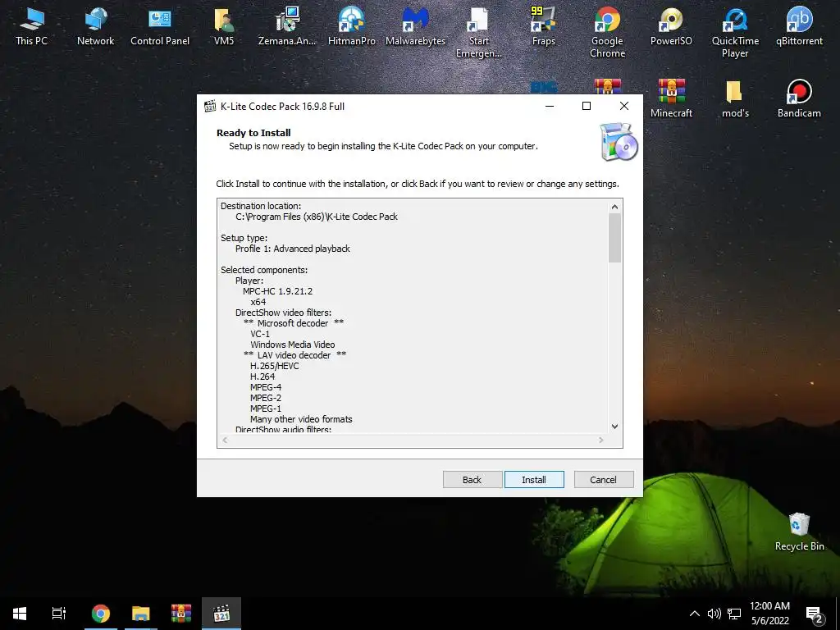Click 'Windows Media Video' entry

[x=293, y=345]
